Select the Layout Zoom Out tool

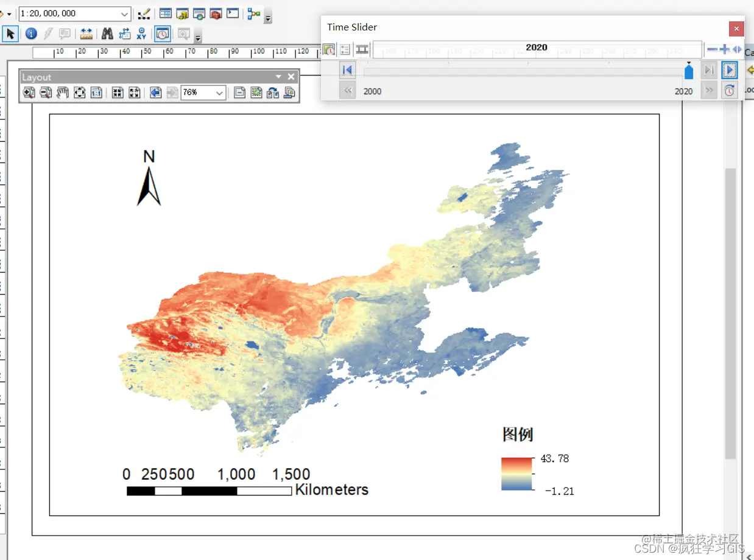point(46,93)
